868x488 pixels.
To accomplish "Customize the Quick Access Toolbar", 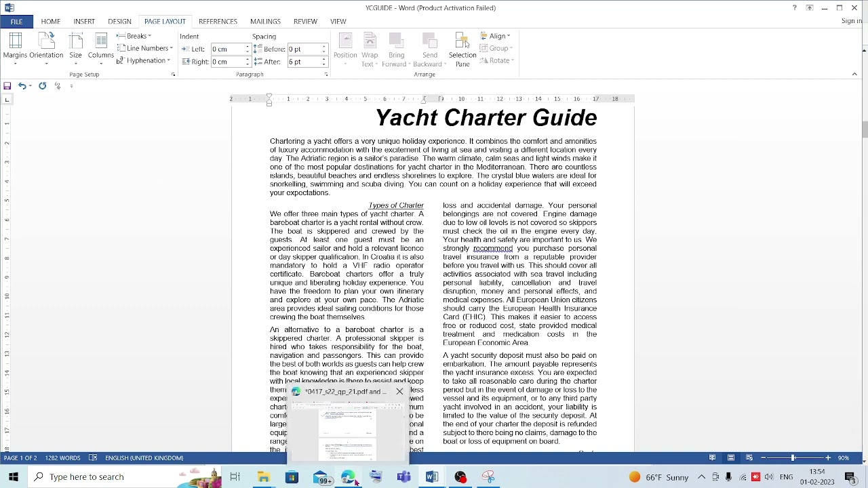I will pos(71,86).
